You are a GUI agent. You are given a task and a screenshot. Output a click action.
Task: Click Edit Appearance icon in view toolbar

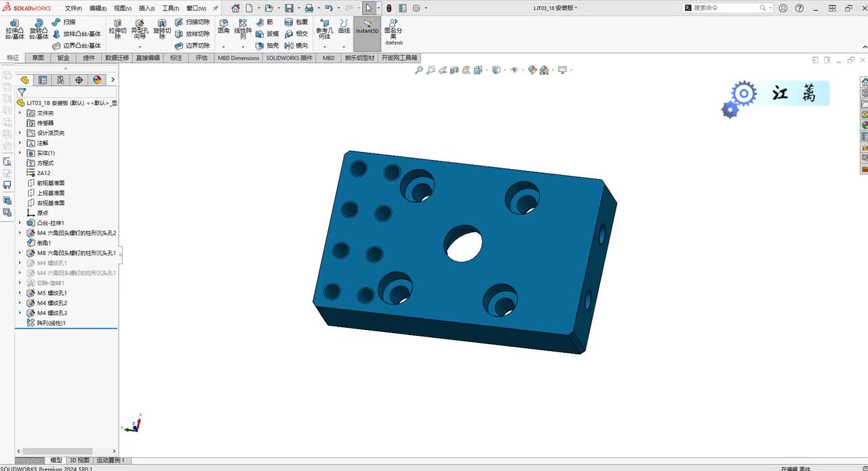click(532, 70)
